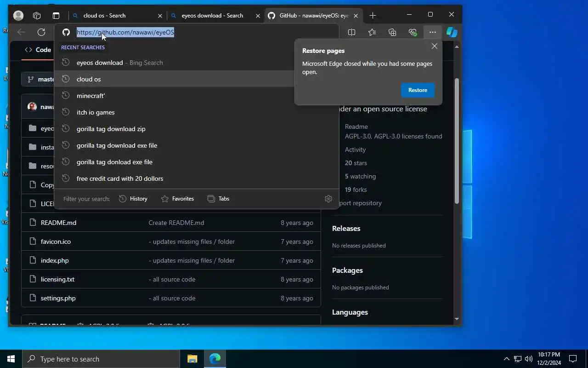This screenshot has height=368, width=588.
Task: Open the Favorites star toolbar icon
Action: 372,32
